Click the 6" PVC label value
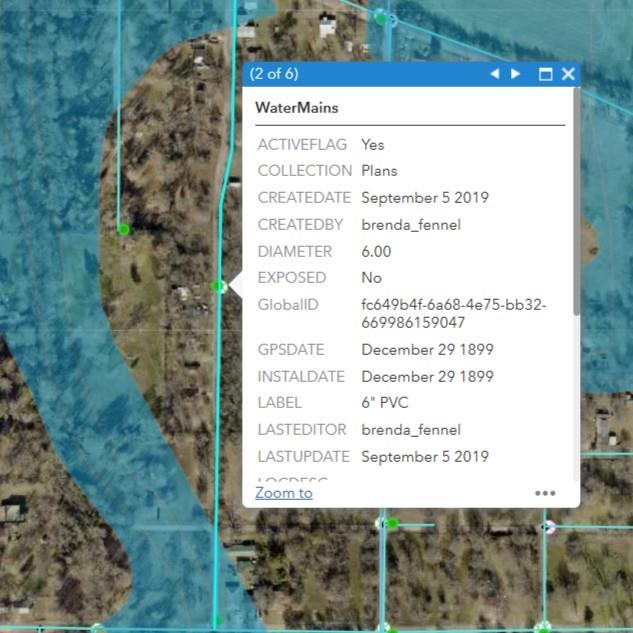 pos(384,403)
